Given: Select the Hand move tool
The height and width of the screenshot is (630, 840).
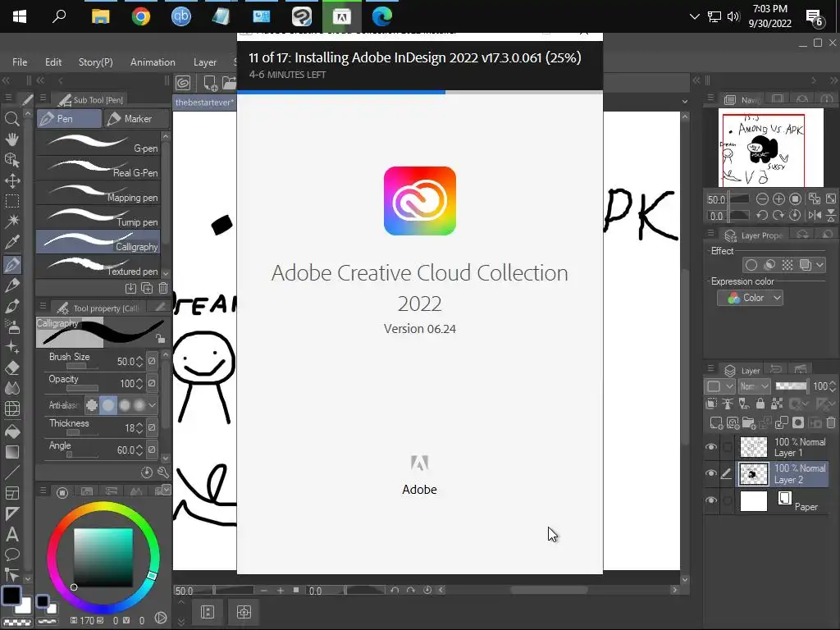Looking at the screenshot, I should coord(11,139).
